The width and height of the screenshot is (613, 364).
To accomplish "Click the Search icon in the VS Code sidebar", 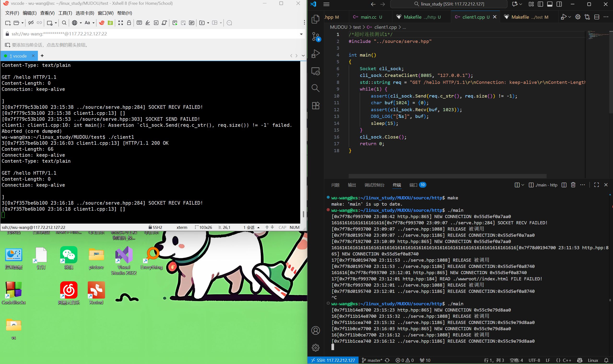I will tap(315, 88).
